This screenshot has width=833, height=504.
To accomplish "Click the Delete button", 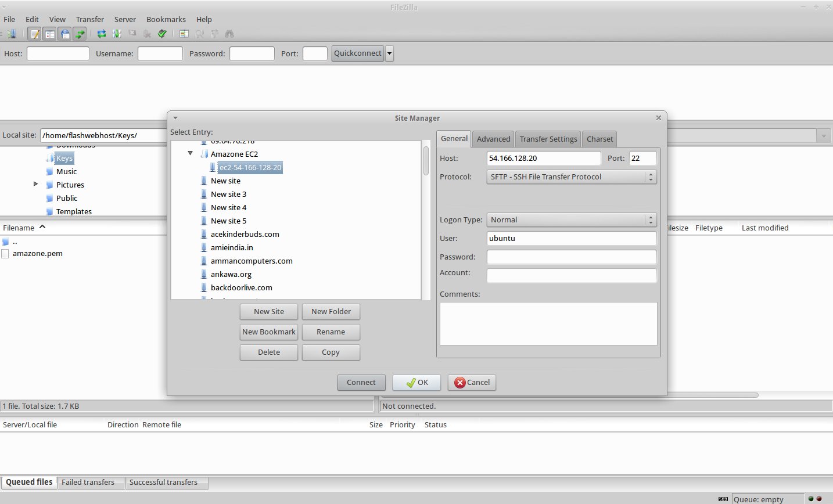I will coord(269,352).
